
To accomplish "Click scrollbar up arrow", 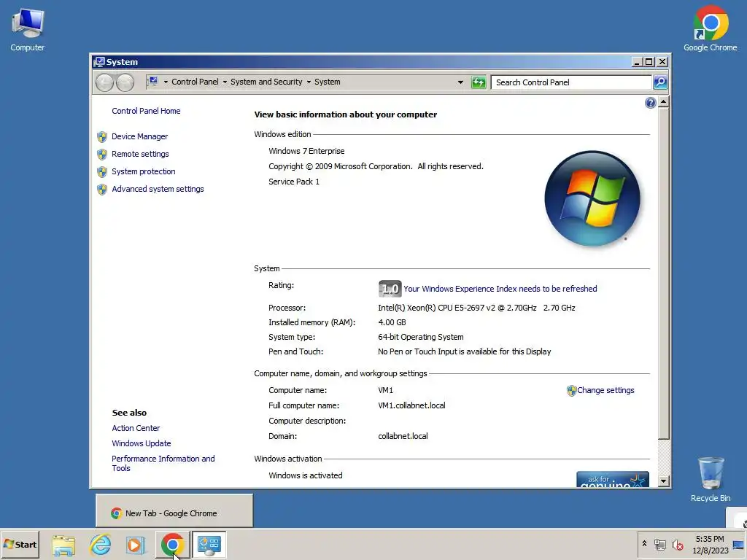I will (663, 102).
